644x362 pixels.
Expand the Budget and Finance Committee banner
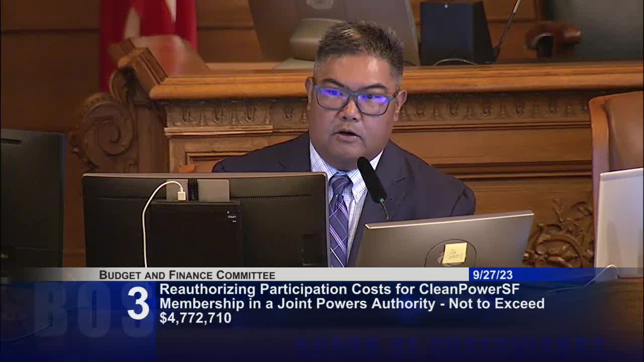pos(186,275)
